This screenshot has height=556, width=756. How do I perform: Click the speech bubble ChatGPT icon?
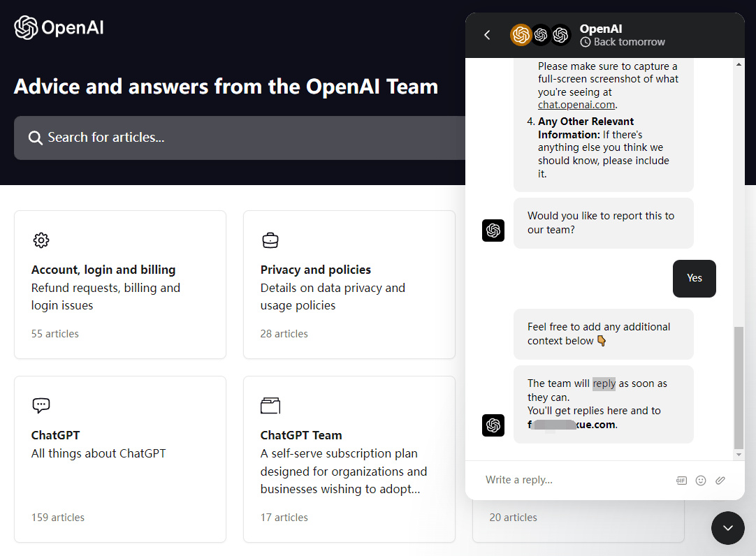(41, 406)
